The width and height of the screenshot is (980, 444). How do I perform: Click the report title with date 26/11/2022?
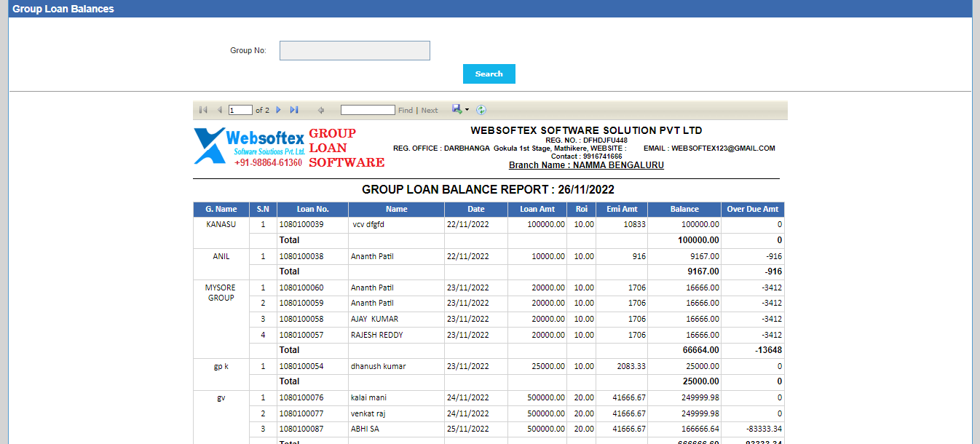click(489, 190)
